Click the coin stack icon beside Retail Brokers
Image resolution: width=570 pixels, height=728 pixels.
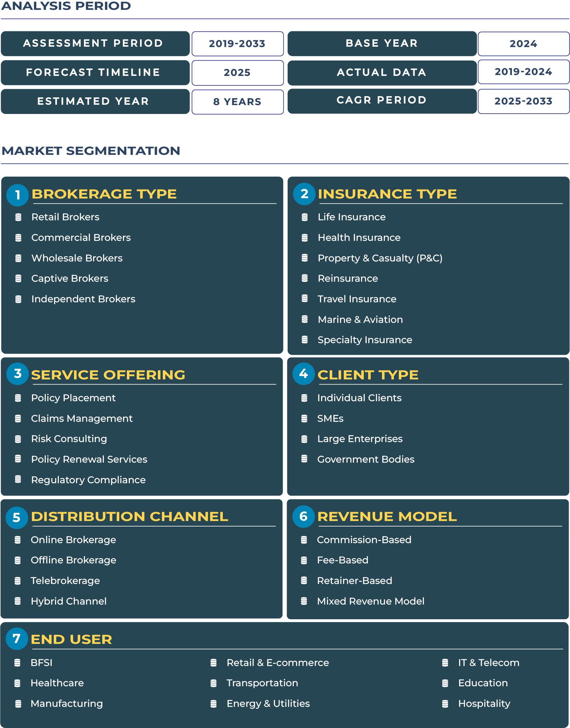coord(18,217)
